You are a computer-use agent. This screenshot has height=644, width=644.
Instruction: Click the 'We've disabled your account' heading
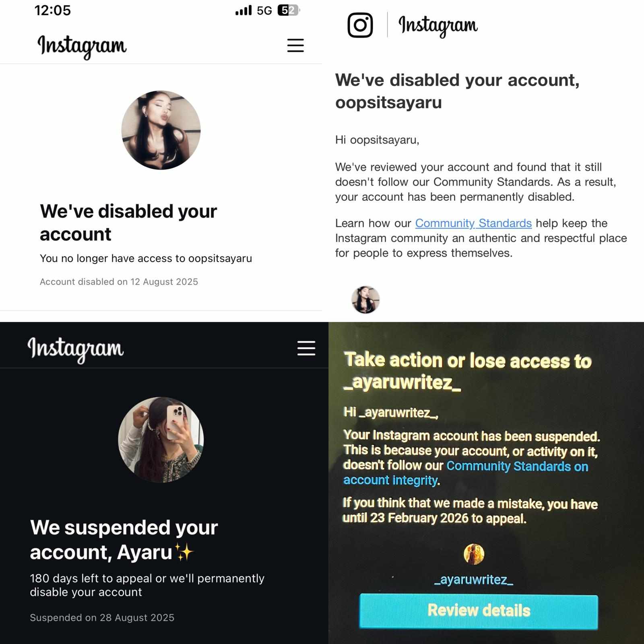point(128,223)
